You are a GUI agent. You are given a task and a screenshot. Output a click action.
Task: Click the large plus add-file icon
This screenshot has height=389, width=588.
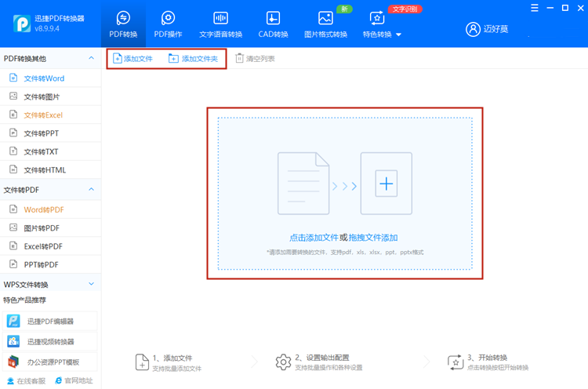386,184
